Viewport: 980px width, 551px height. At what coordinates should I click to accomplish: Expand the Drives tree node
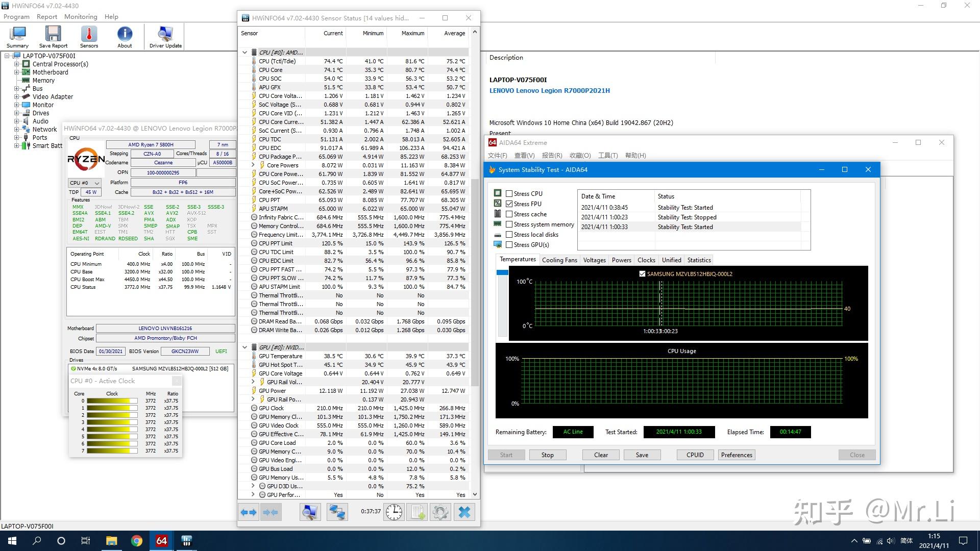coord(17,113)
